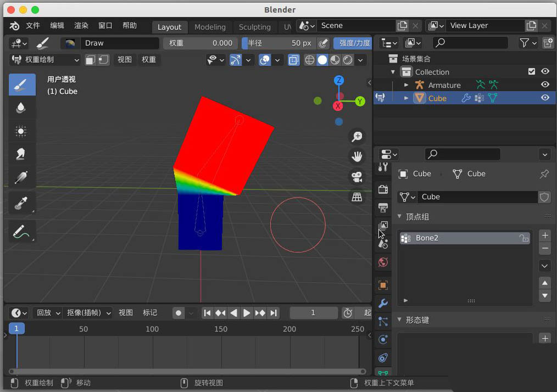Toggle X-ray display mode
The height and width of the screenshot is (392, 557).
(293, 60)
